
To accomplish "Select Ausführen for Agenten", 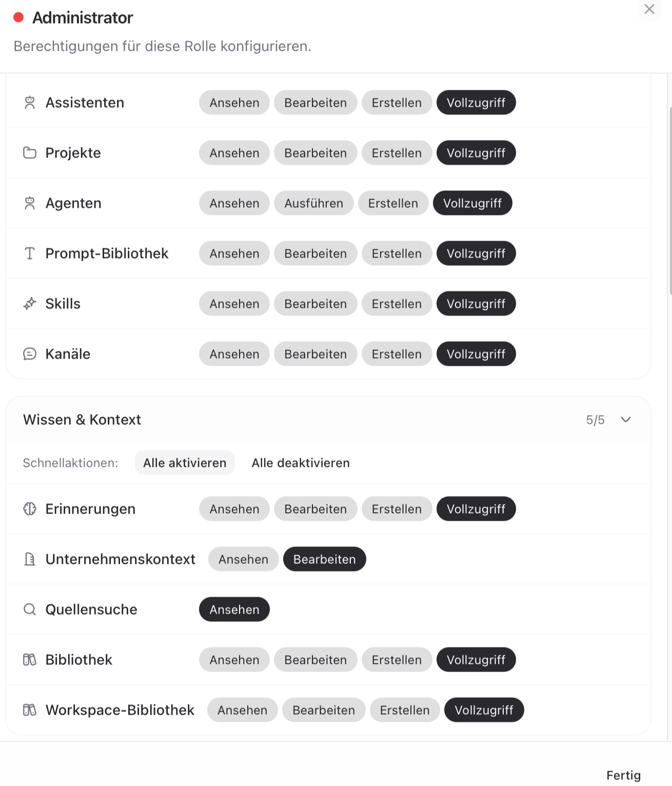I will (313, 203).
